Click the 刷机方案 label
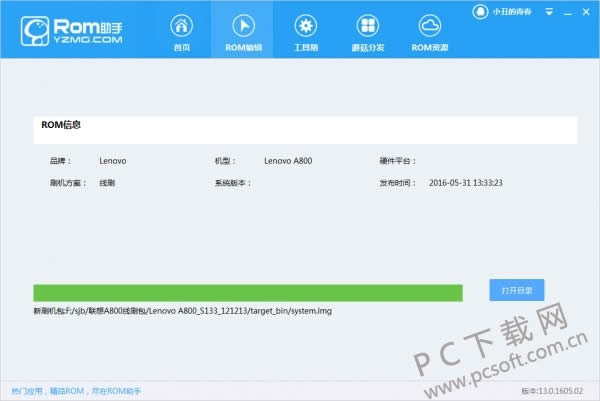Image resolution: width=600 pixels, height=401 pixels. tap(68, 183)
